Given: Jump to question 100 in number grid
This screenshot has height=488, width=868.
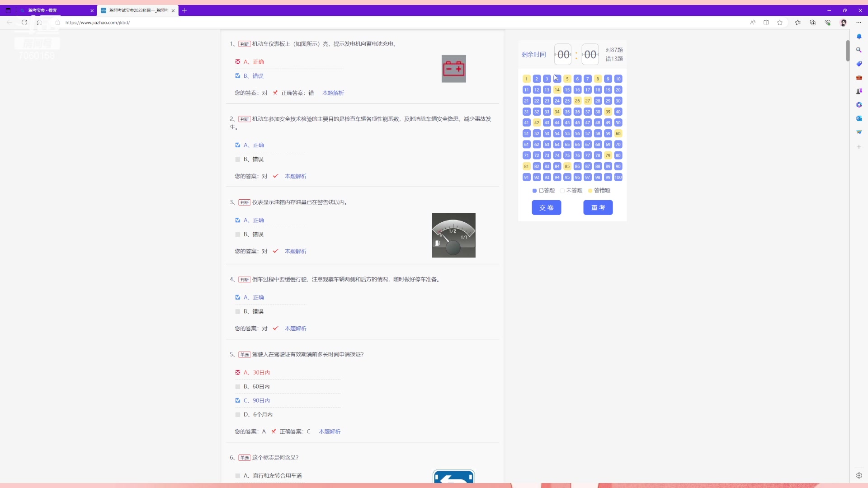Looking at the screenshot, I should coord(618,177).
